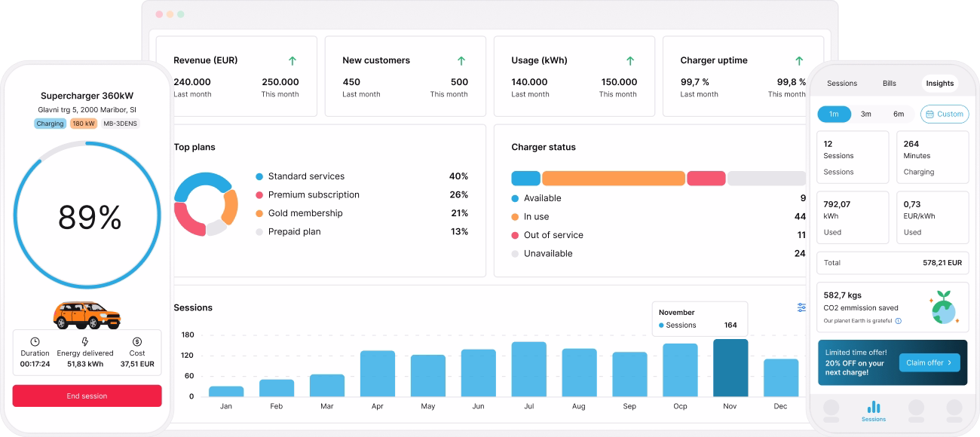Click the Out of service row label

(554, 235)
